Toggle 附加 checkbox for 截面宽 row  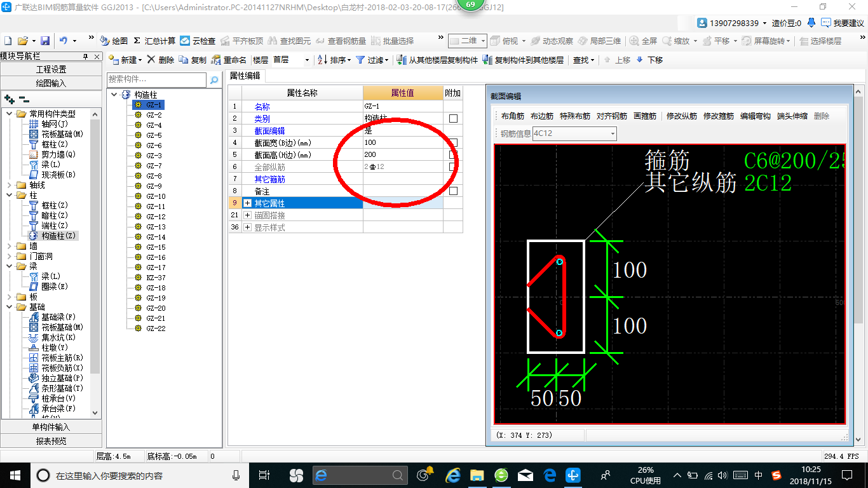tap(453, 143)
